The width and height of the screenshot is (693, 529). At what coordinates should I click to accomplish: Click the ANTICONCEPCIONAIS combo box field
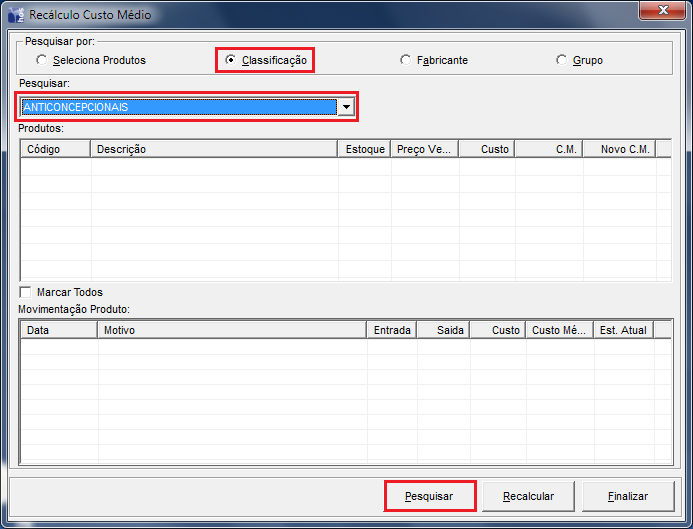pos(178,107)
